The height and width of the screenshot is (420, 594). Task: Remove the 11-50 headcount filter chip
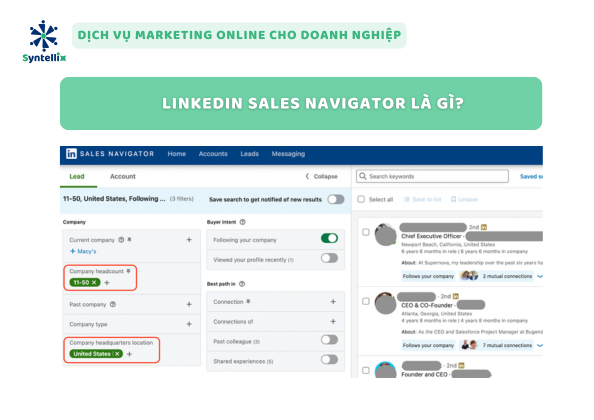click(94, 283)
